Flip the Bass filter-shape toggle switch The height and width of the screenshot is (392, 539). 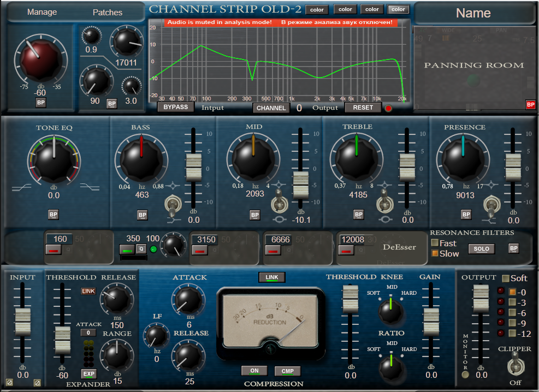point(173,205)
